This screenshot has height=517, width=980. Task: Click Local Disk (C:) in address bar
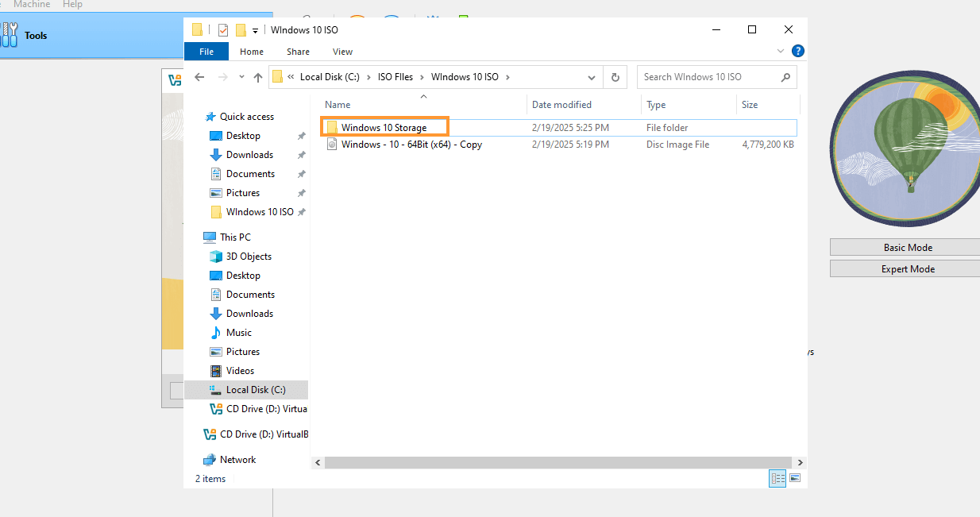330,77
